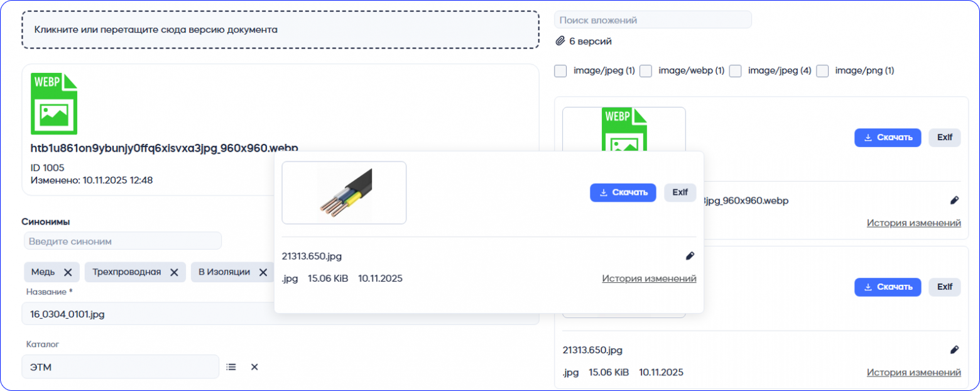This screenshot has height=391, width=980.
Task: Click the pencil icon next to the jpg_960x960.webp version
Action: [x=955, y=200]
